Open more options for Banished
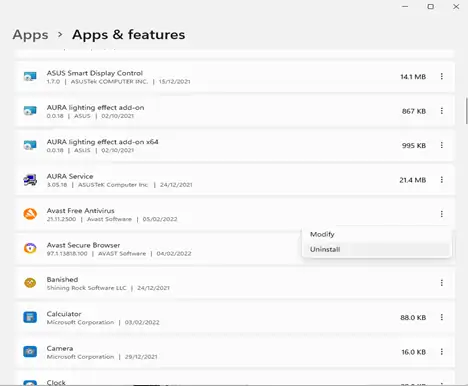The image size is (468, 386). click(442, 283)
